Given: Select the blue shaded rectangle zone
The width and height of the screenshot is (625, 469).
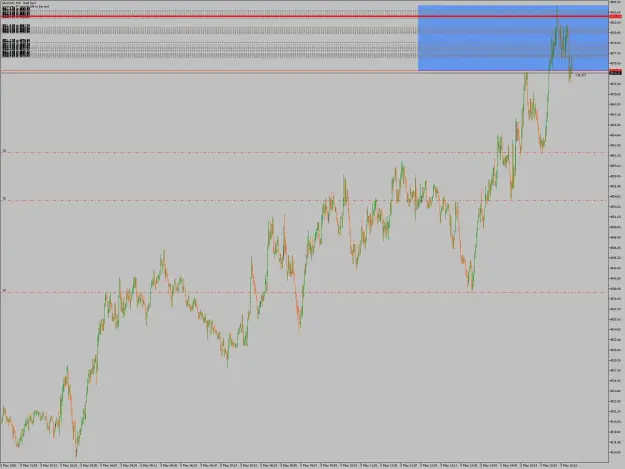Looking at the screenshot, I should pyautogui.click(x=513, y=38).
